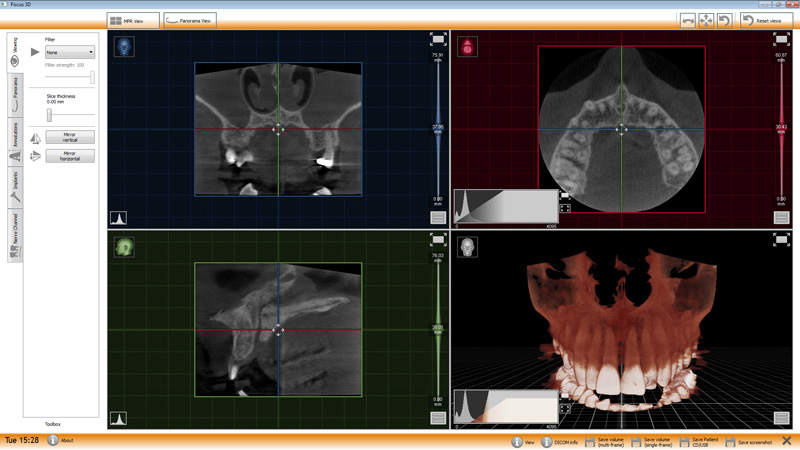Click the blue skull orientation icon in coronal view
This screenshot has width=800, height=450.
coord(124,46)
